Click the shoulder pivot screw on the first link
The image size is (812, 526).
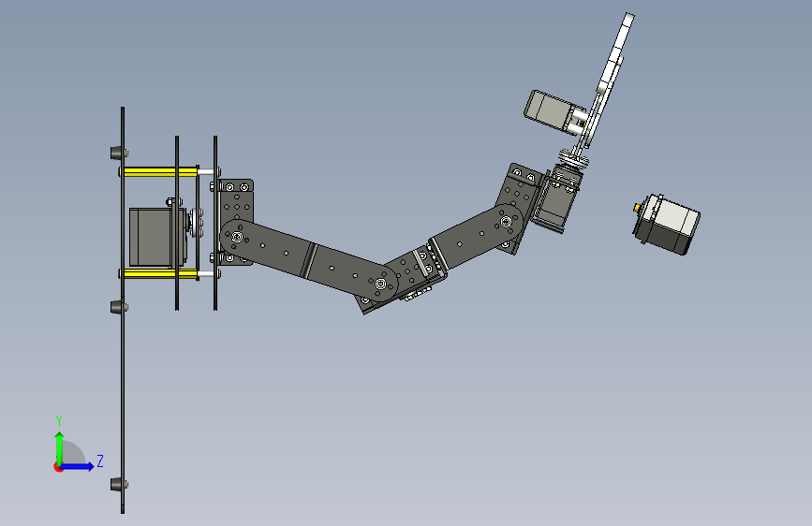(x=237, y=237)
